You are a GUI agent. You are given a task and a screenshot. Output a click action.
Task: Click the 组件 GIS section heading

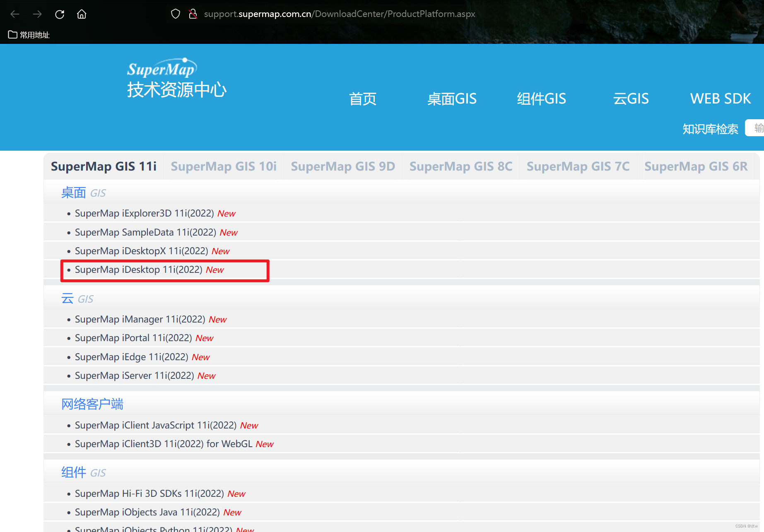83,472
